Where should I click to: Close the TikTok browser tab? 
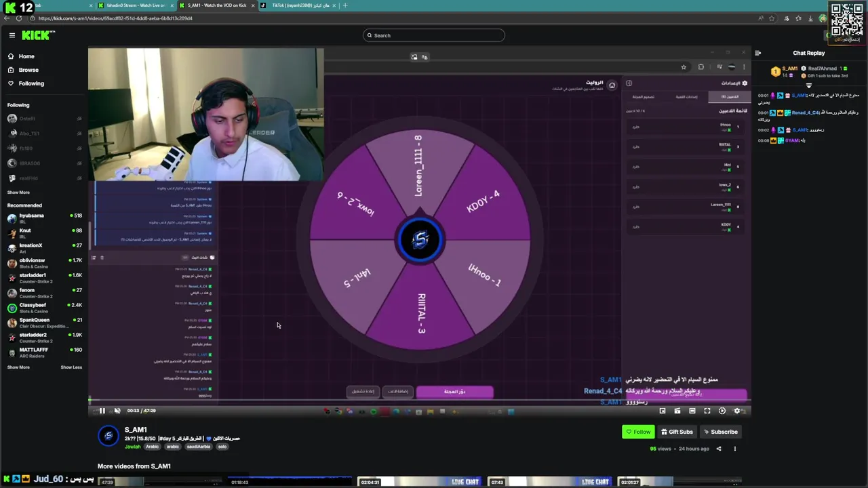[334, 5]
